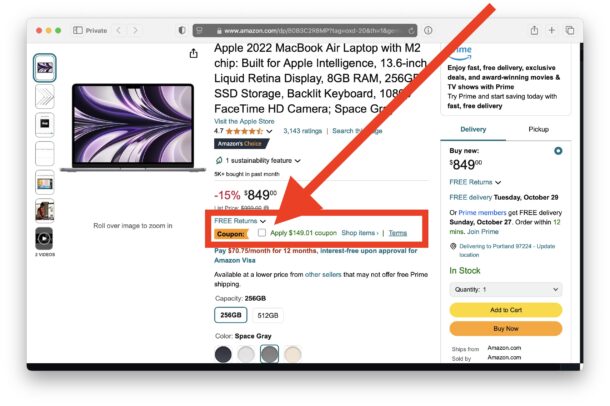This screenshot has height=406, width=610.
Task: Check the Apply $149.01 coupon checkbox
Action: point(262,233)
